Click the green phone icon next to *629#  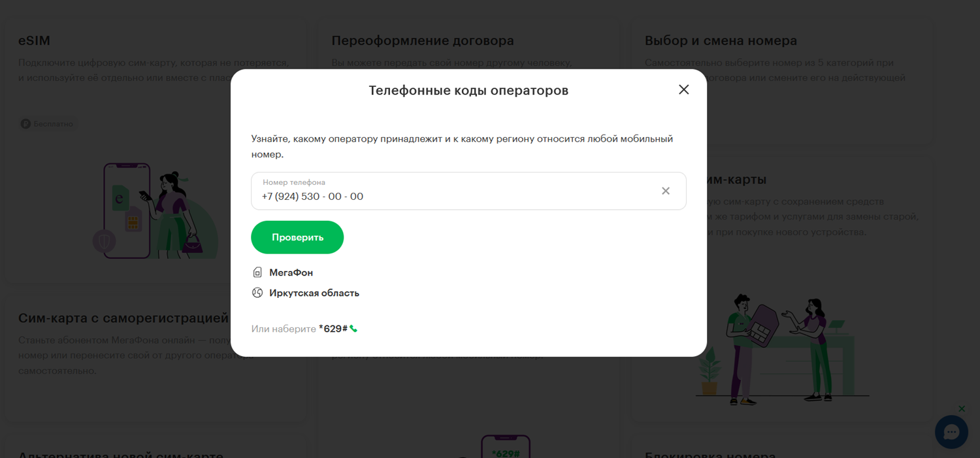[353, 329]
